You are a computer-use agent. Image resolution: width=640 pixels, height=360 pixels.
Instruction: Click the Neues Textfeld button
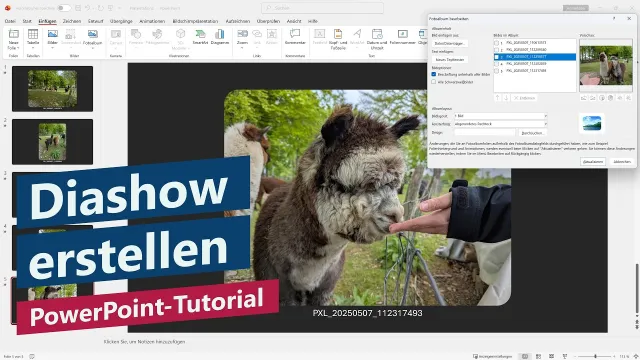[x=449, y=60]
